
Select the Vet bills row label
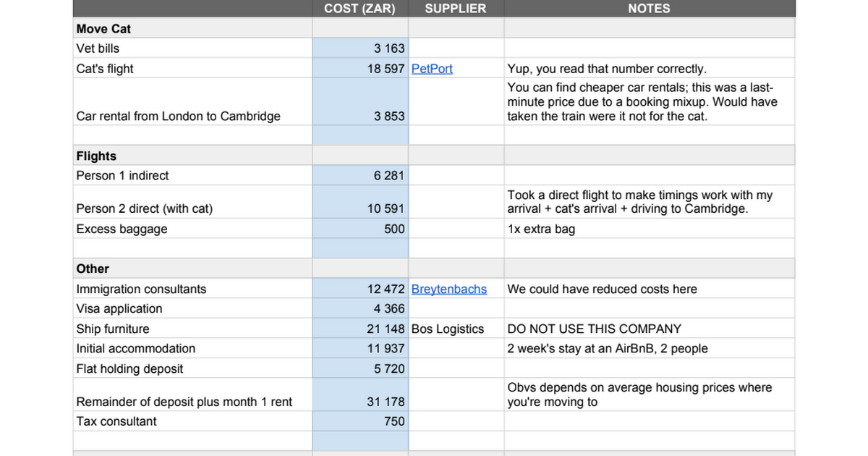[98, 48]
